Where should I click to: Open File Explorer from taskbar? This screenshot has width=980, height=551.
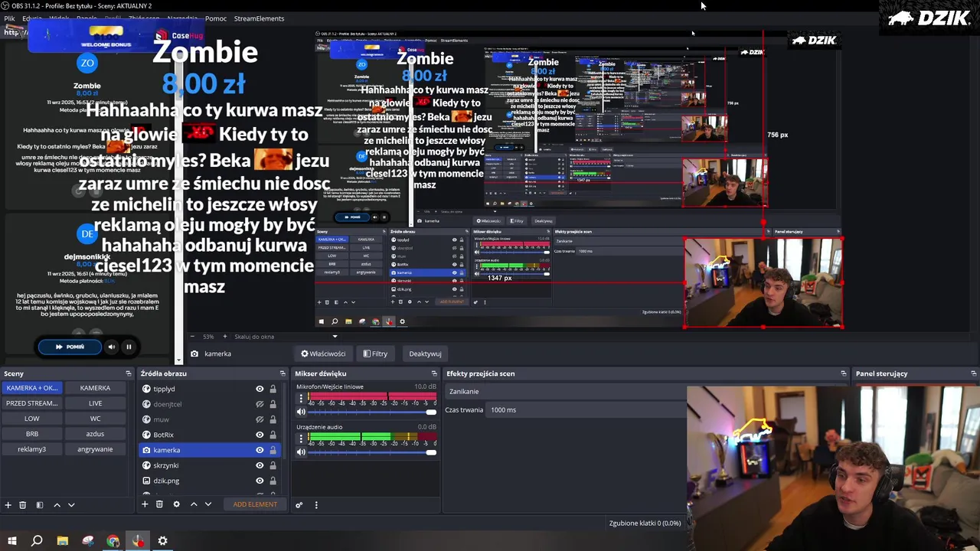click(x=63, y=541)
